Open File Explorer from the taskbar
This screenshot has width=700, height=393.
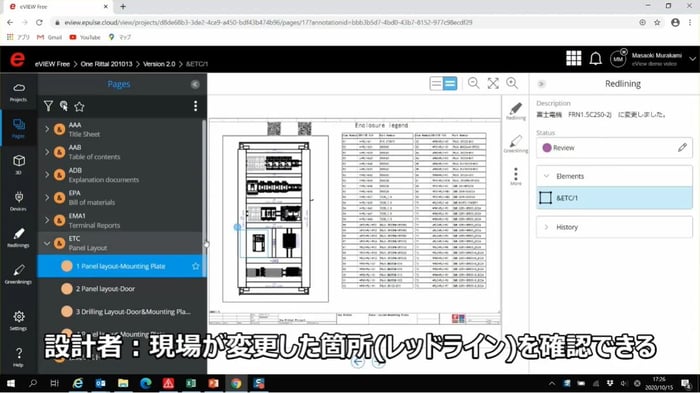[x=123, y=383]
